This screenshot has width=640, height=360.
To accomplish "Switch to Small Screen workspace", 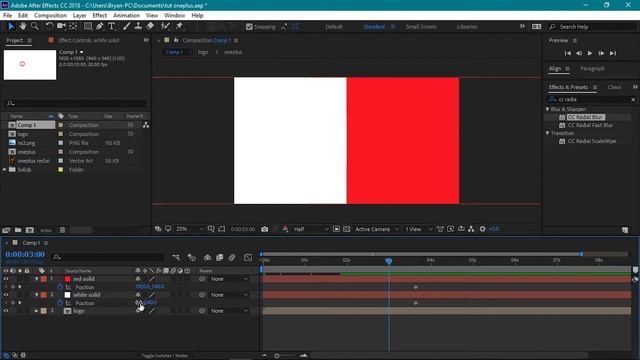I will [421, 27].
